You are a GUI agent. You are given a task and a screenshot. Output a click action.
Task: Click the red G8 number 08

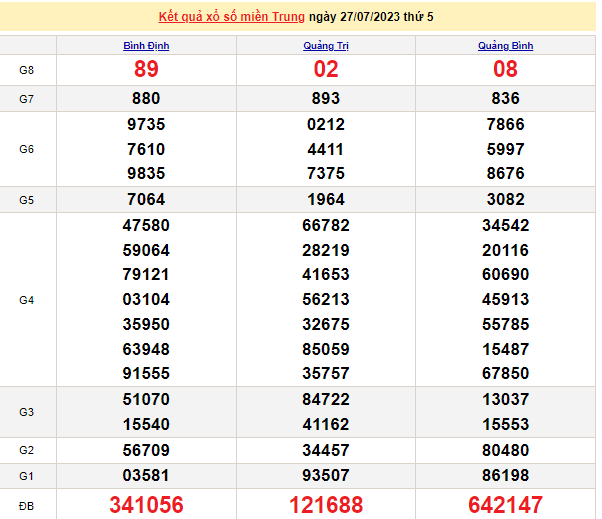coord(505,69)
